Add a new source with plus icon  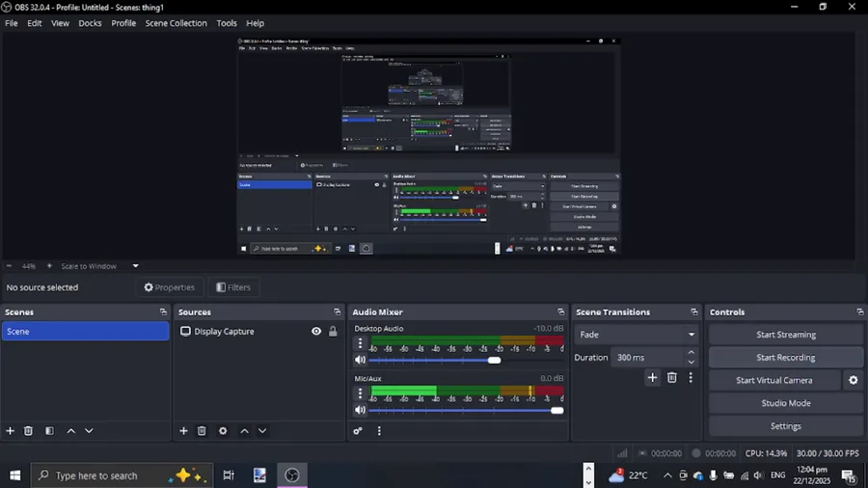[x=183, y=431]
